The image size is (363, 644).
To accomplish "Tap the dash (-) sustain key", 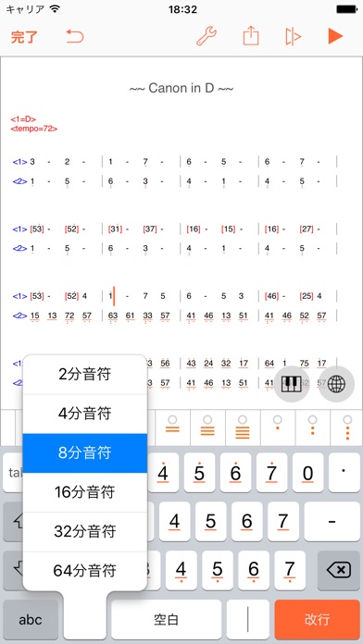I will pos(332,521).
